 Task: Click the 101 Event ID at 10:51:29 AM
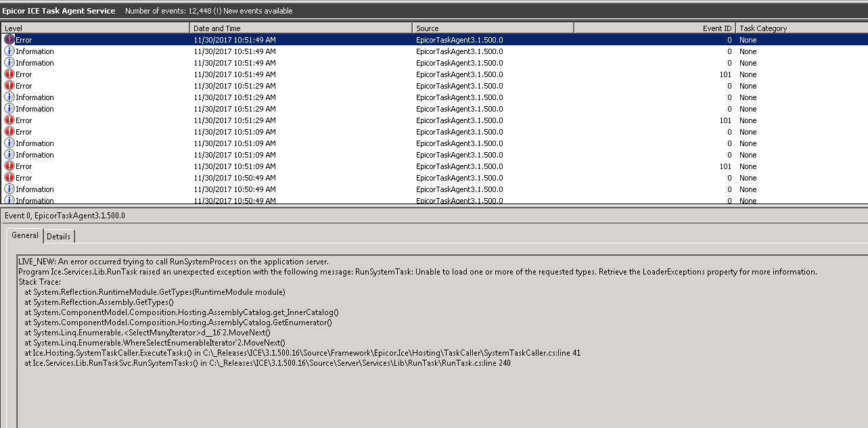tap(725, 120)
